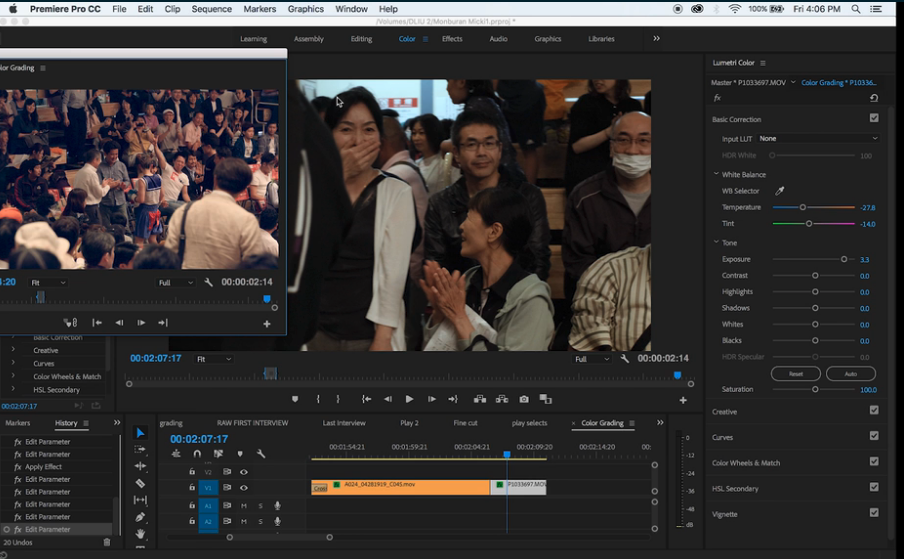Select the Ripple Edit tool
This screenshot has height=559, width=904.
pos(140,466)
